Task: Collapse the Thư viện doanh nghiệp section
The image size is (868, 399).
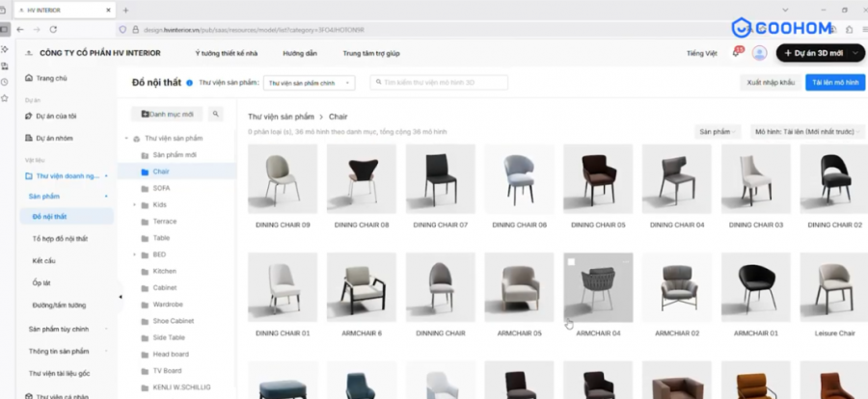Action: (106, 176)
